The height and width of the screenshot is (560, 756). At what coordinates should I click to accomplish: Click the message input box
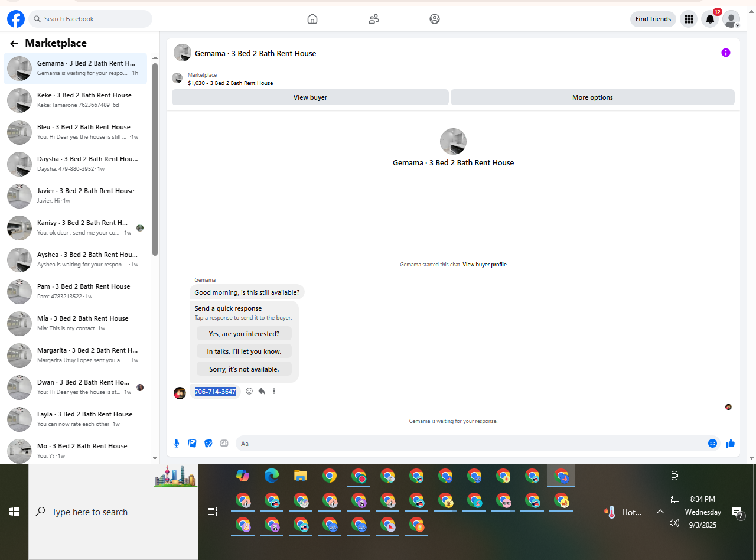pyautogui.click(x=471, y=443)
